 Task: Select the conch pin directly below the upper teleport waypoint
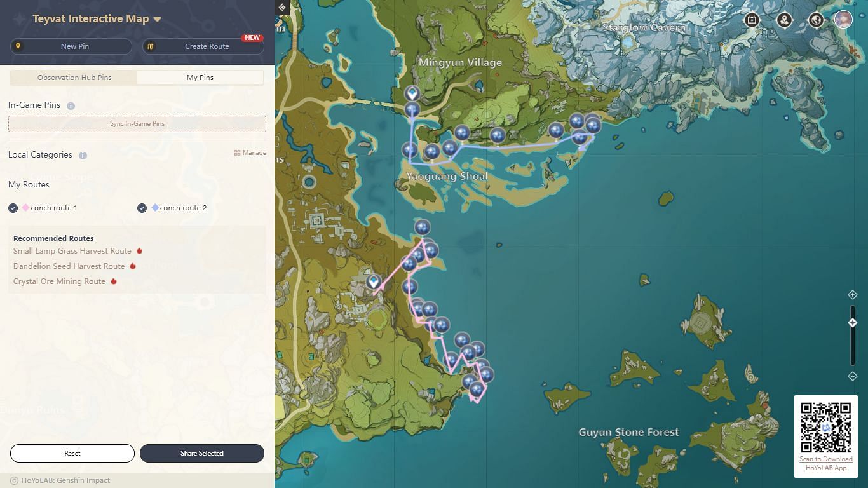(x=412, y=111)
